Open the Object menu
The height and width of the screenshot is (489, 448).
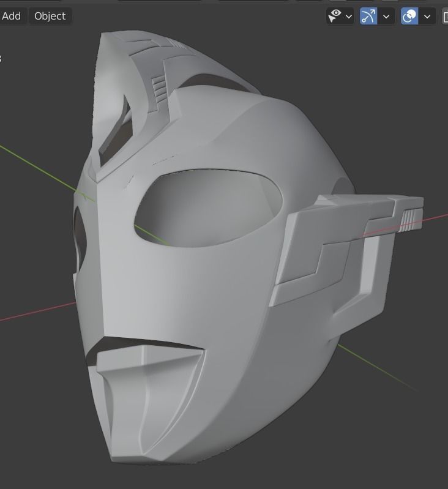50,16
